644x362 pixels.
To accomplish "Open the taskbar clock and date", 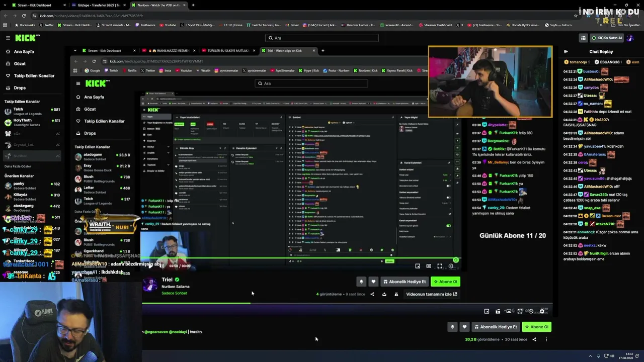I will point(626,356).
